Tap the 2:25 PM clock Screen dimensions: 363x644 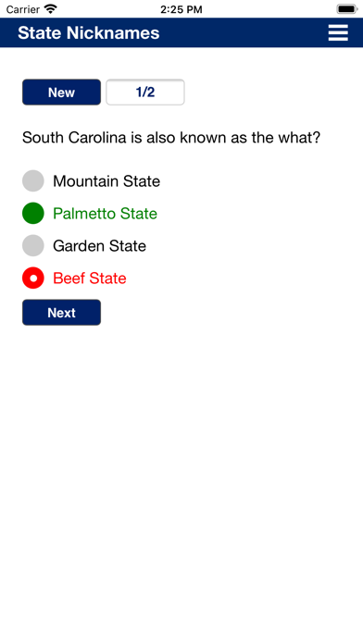tap(181, 9)
